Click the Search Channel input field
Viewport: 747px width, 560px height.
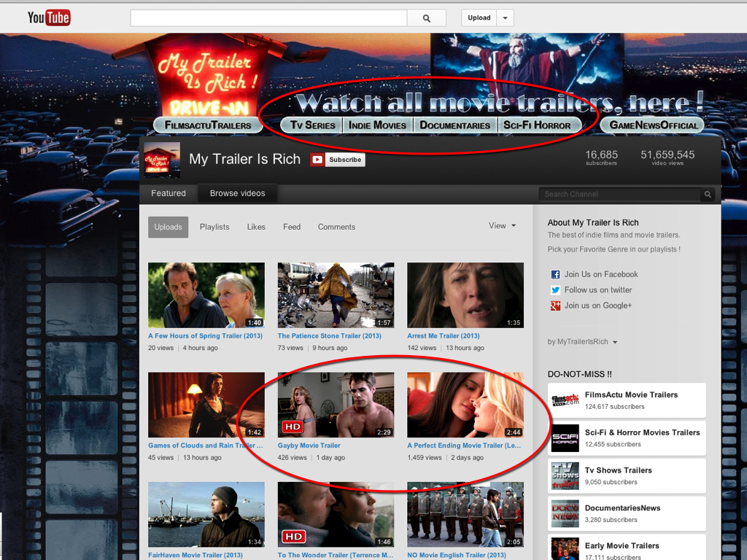pyautogui.click(x=620, y=194)
